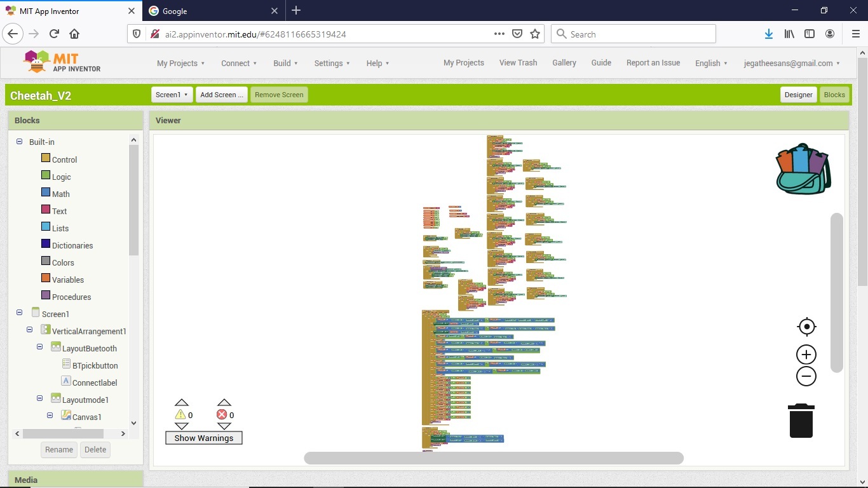Viewport: 868px width, 488px height.
Task: Click the Firefox Search input field
Action: tap(634, 34)
